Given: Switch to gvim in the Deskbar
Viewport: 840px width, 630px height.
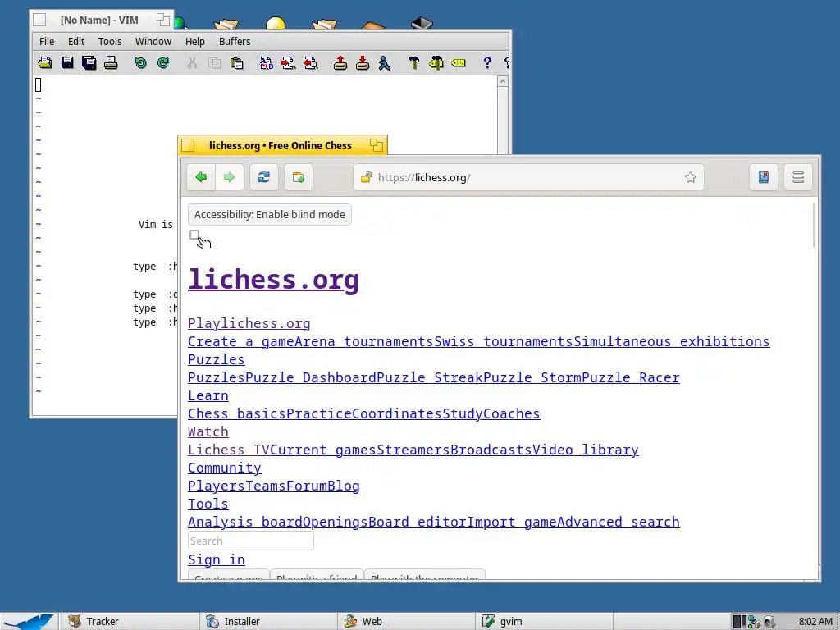Looking at the screenshot, I should [543, 622].
